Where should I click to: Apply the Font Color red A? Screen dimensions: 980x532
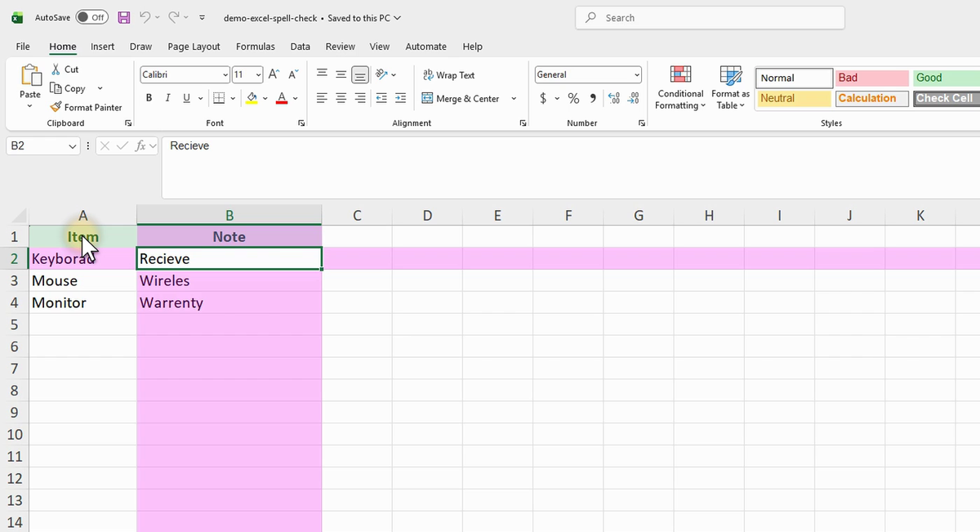pos(282,98)
